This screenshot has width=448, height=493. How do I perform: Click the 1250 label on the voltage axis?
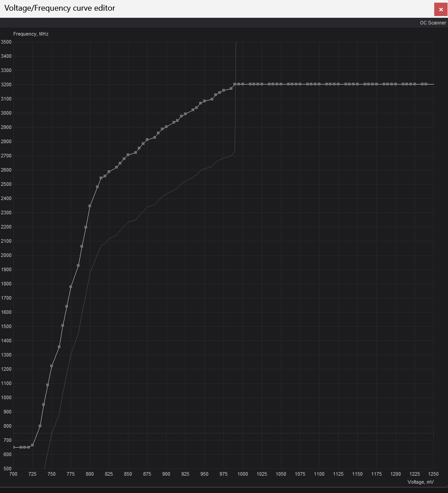[433, 474]
